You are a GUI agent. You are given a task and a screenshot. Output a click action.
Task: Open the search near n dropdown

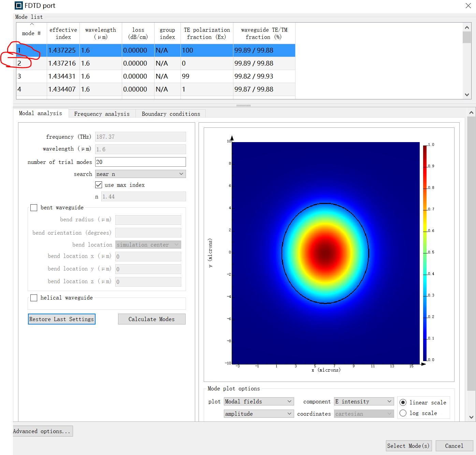(140, 174)
